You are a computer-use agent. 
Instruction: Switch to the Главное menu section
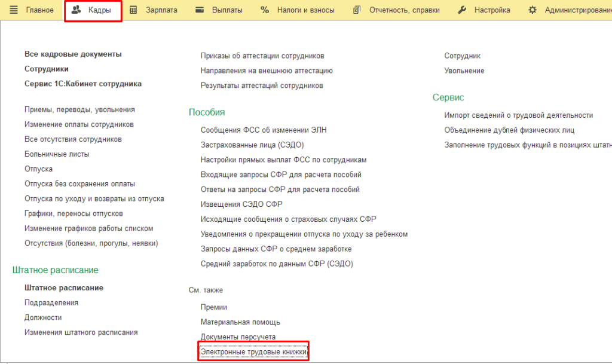39,9
